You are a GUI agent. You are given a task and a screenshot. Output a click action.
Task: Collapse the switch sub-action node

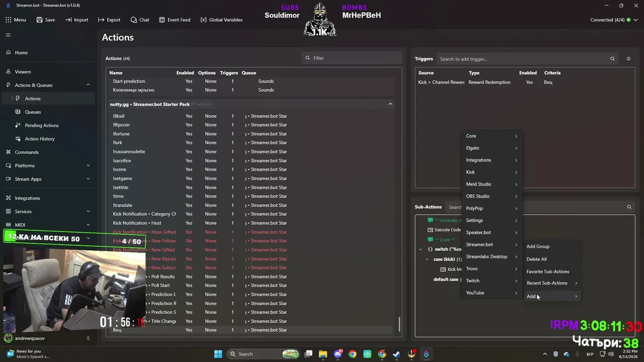[x=421, y=249]
